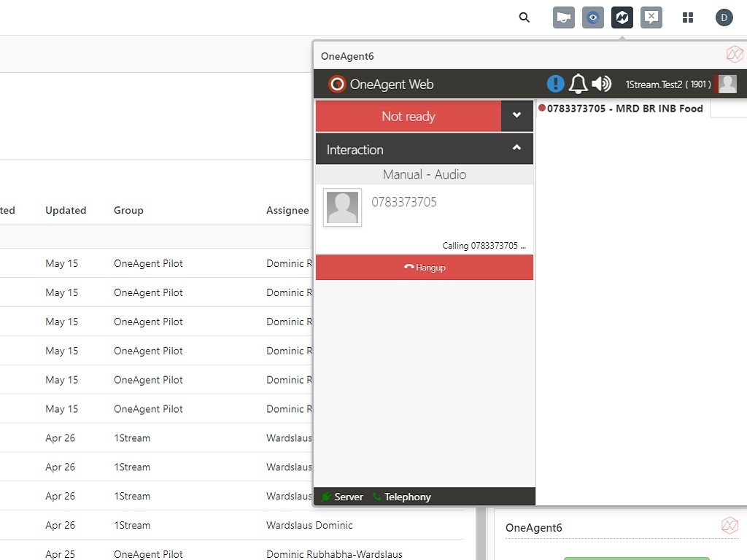Click the Group column header
The image size is (747, 560).
coord(128,210)
